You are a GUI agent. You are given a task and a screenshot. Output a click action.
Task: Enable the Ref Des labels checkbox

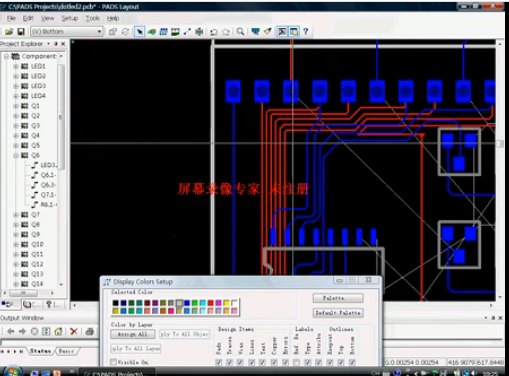296,362
